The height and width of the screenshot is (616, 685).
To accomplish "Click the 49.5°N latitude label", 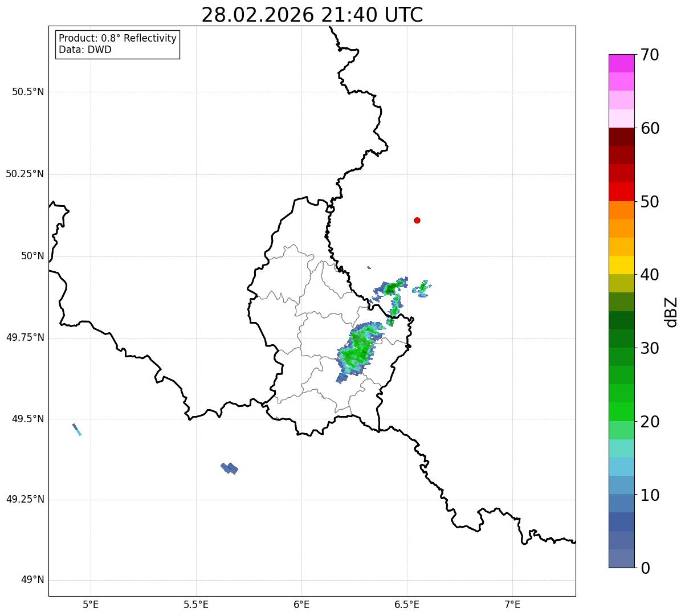I will click(28, 419).
